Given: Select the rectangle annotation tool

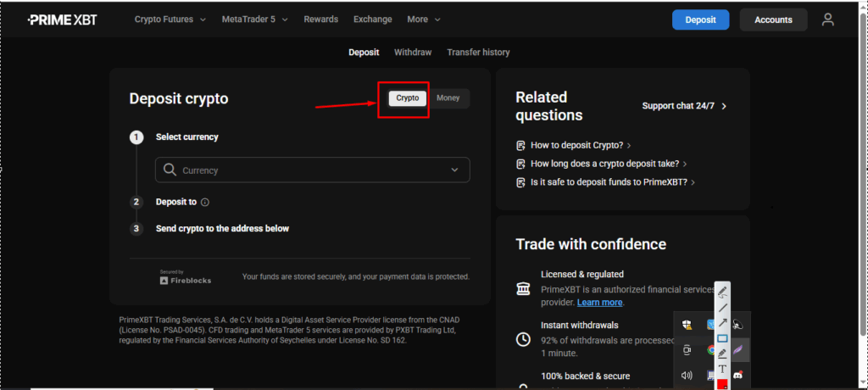Looking at the screenshot, I should coord(722,338).
